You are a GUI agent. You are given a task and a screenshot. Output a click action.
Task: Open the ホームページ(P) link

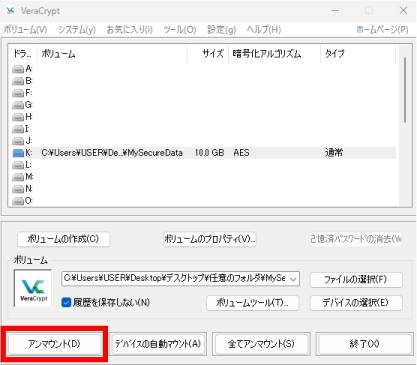(382, 30)
